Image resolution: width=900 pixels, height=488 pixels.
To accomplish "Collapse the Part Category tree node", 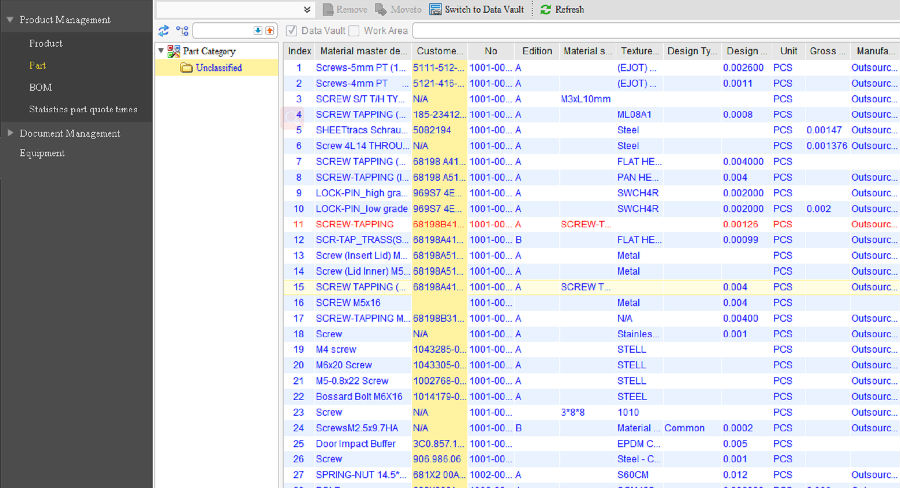I will pos(162,51).
